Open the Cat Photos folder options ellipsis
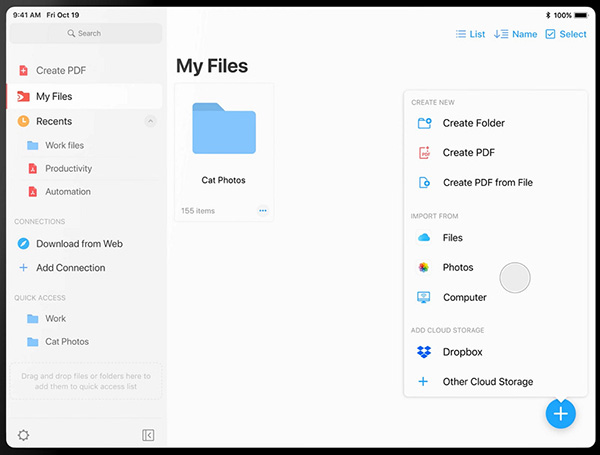The width and height of the screenshot is (600, 455). tap(263, 211)
